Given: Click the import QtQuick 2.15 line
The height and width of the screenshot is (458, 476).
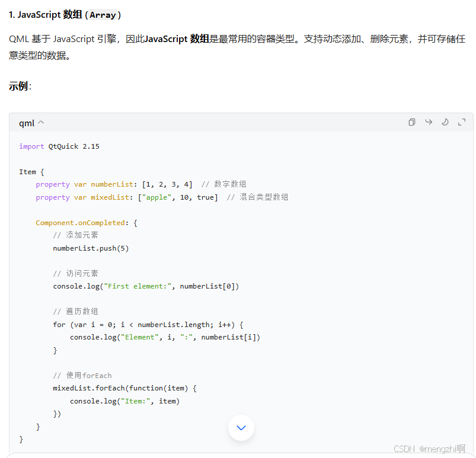Looking at the screenshot, I should pyautogui.click(x=59, y=146).
